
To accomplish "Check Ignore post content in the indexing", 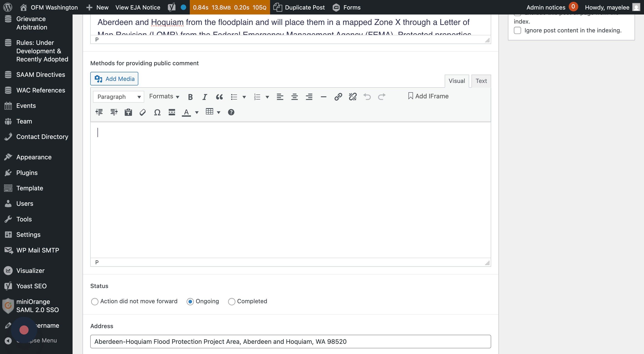I will click(x=517, y=30).
